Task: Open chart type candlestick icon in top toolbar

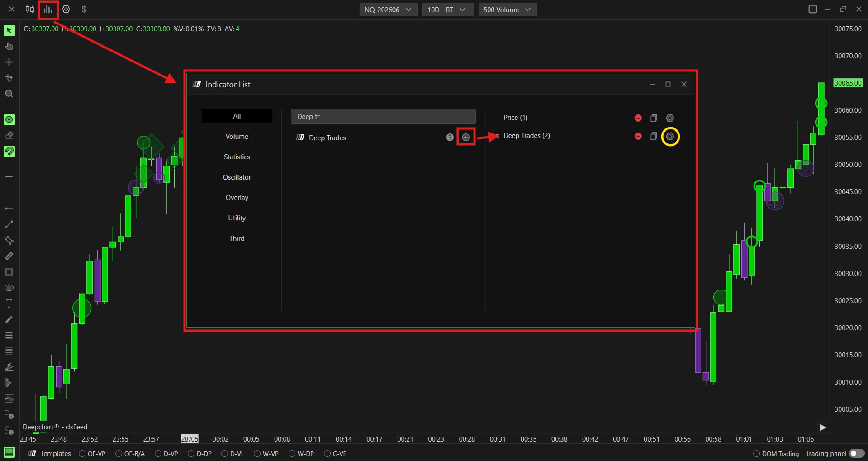Action: 30,10
